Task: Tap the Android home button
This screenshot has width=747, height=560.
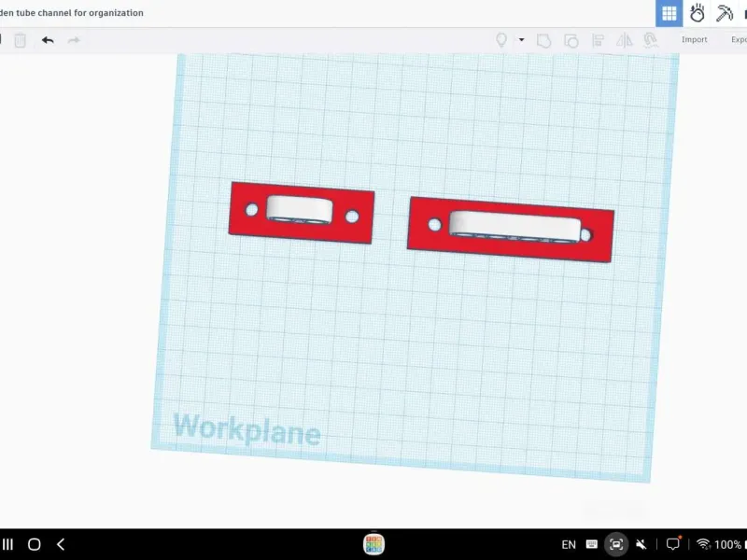Action: tap(35, 544)
